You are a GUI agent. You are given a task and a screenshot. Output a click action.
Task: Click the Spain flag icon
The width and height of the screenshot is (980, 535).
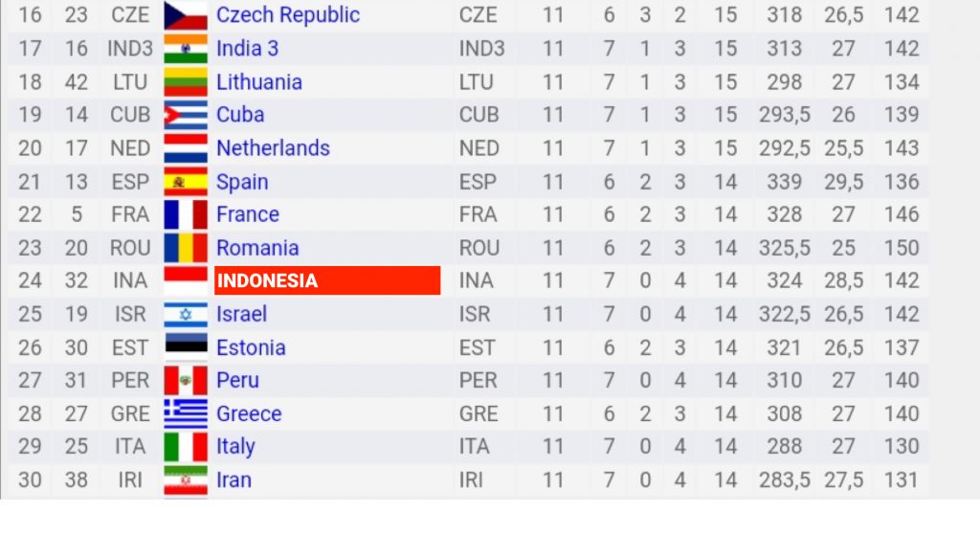pyautogui.click(x=186, y=182)
